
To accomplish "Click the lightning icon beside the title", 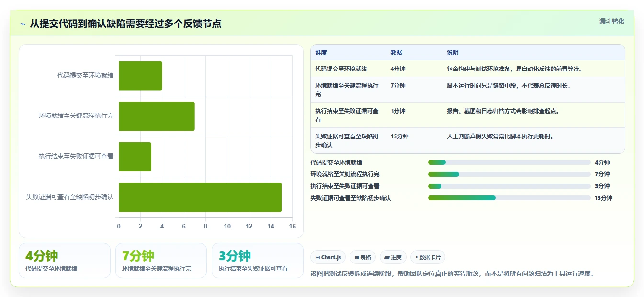I will pyautogui.click(x=23, y=24).
